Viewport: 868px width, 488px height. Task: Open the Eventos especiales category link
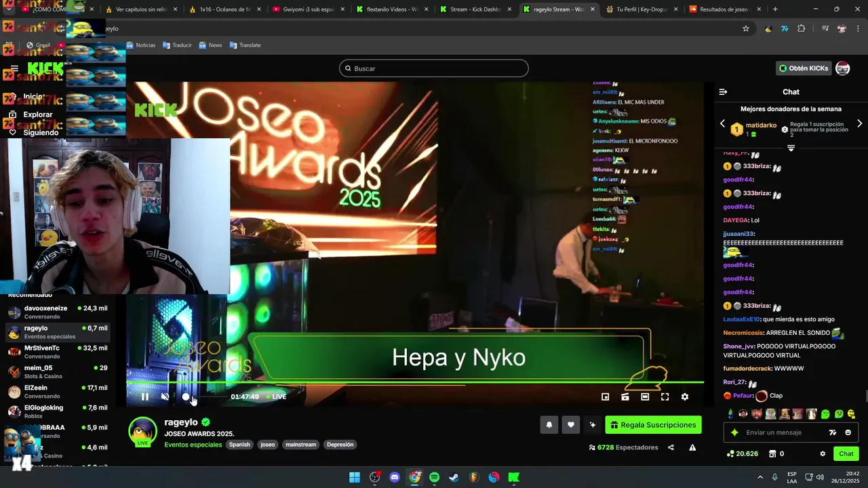coord(193,445)
